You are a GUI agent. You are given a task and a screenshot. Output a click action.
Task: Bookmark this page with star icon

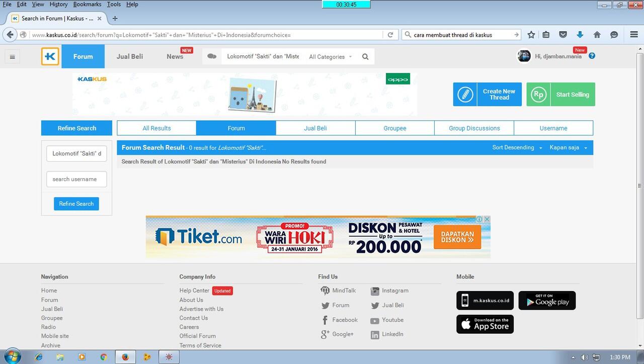click(531, 35)
